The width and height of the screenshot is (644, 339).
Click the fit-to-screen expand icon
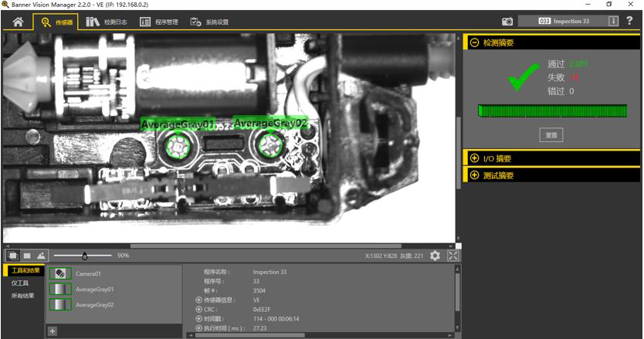pos(452,256)
